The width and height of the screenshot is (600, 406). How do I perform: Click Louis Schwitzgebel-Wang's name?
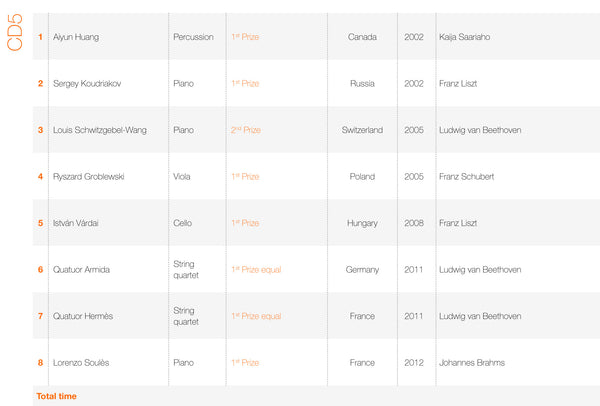click(x=99, y=130)
